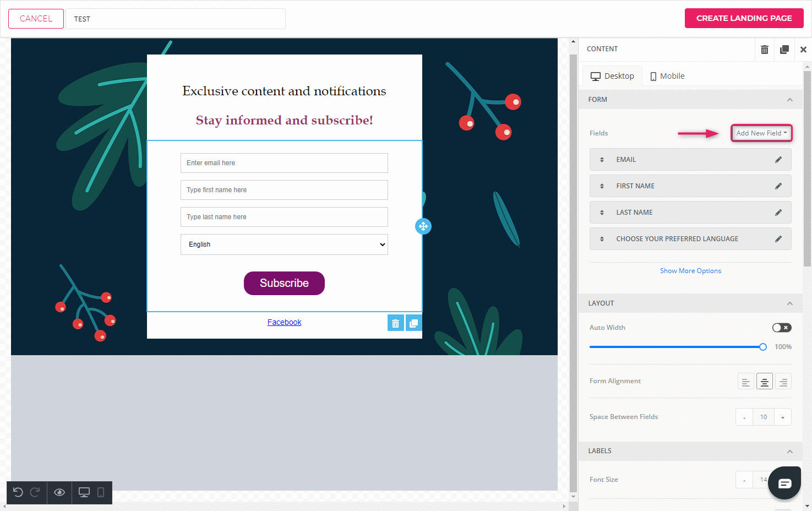Grab the EMAIL field reorder handle
The height and width of the screenshot is (511, 812).
point(602,160)
